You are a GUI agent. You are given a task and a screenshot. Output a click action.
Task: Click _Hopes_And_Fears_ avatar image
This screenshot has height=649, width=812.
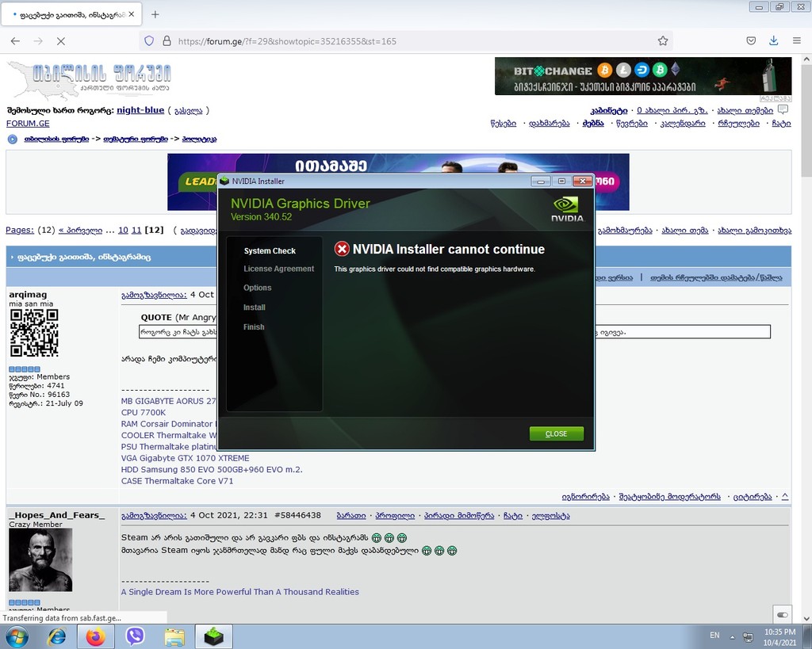tap(40, 560)
